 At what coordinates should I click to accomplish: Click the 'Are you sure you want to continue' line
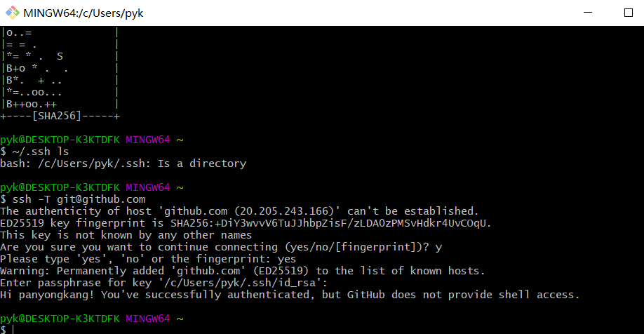(x=221, y=247)
